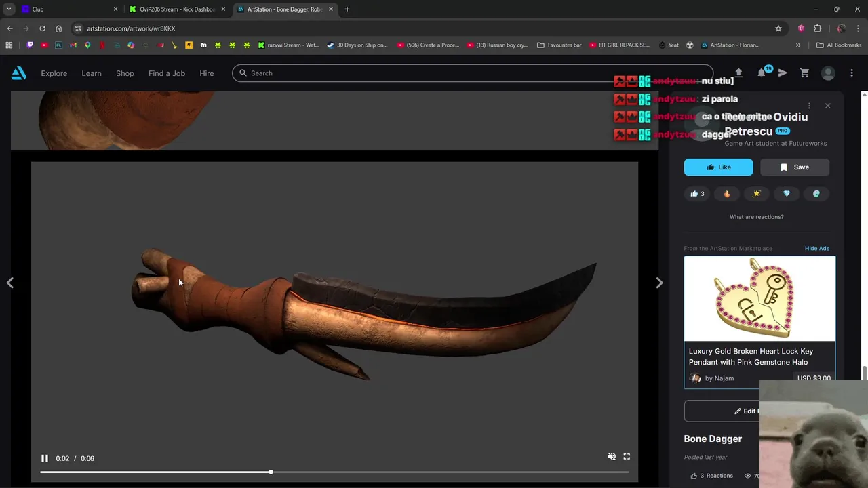868x488 pixels.
Task: Open the Hire menu
Action: (207, 73)
